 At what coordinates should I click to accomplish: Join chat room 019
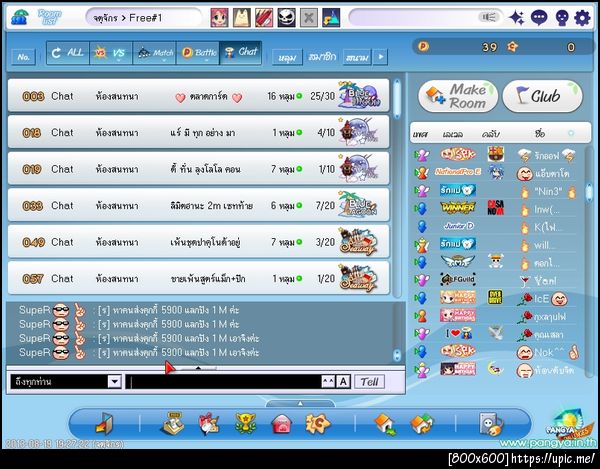click(x=198, y=169)
